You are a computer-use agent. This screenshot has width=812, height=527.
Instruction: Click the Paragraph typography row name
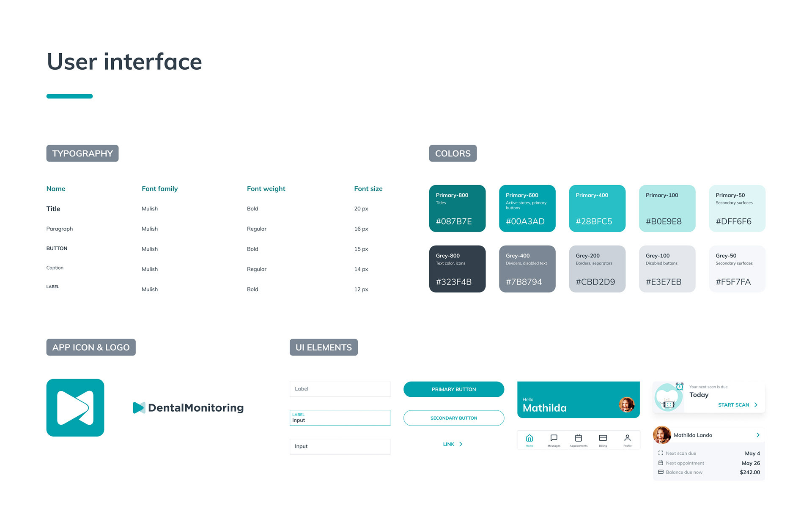pos(60,229)
